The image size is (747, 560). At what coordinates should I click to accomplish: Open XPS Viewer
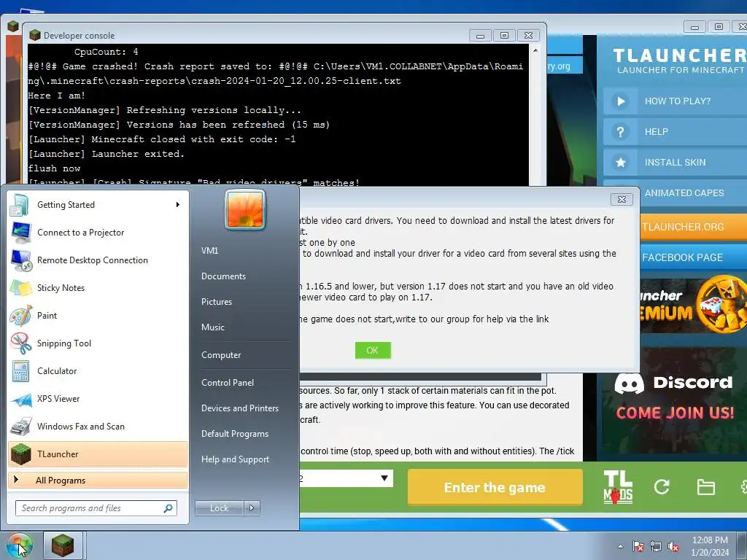(97, 399)
